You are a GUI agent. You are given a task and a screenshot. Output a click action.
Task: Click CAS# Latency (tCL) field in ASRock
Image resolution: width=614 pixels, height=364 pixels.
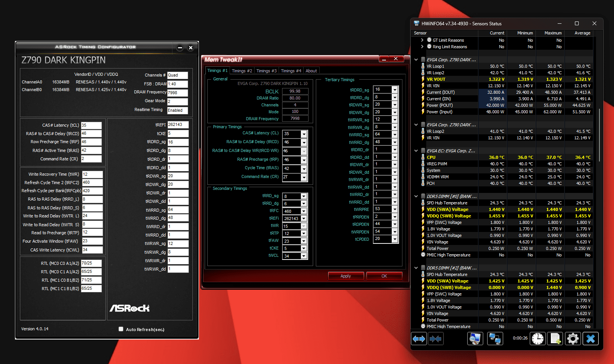91,125
